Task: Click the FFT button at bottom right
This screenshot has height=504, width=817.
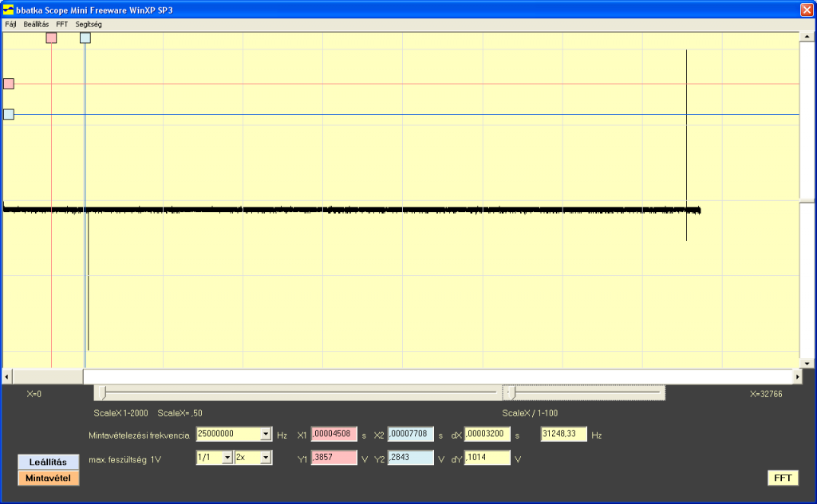Action: coord(783,478)
